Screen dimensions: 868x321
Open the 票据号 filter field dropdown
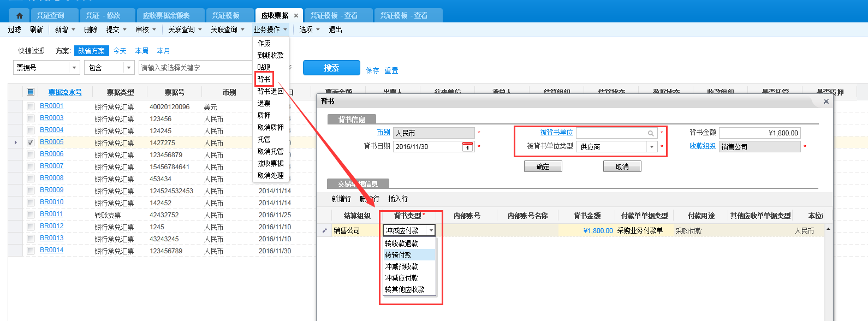74,68
